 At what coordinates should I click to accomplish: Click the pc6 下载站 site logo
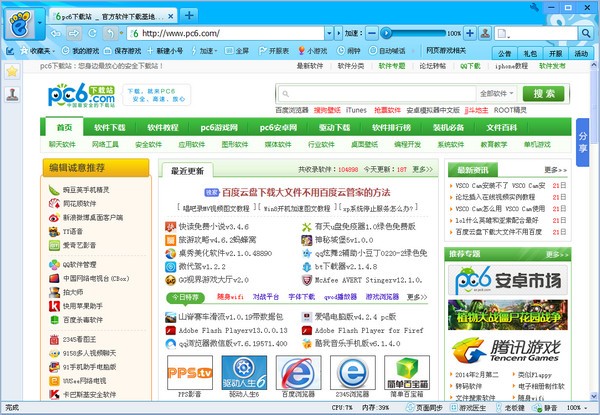click(92, 97)
